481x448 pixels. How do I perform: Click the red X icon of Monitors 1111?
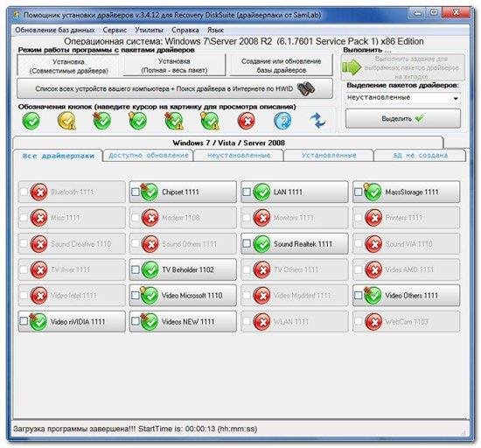pyautogui.click(x=261, y=218)
